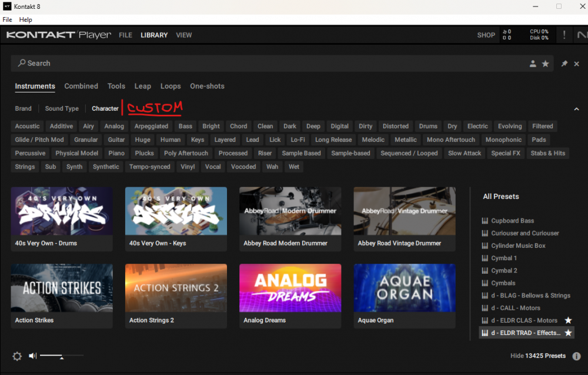Open Abbey Road Vintage Drummer library
The height and width of the screenshot is (375, 588).
405,219
